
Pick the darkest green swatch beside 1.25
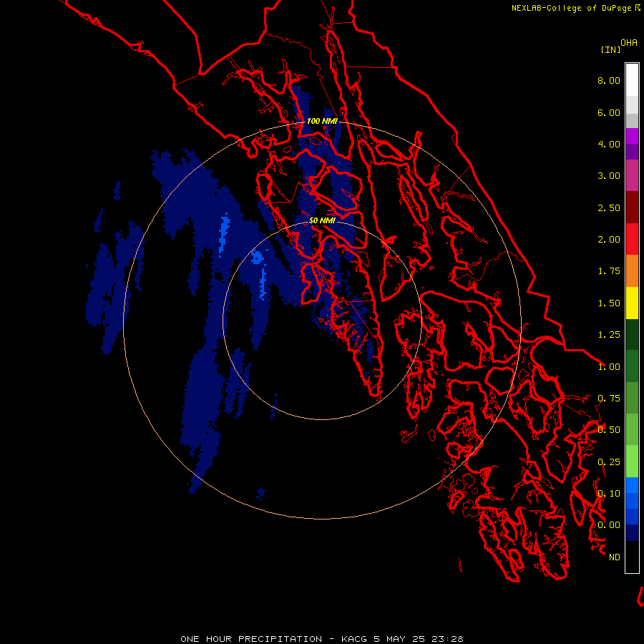632,335
